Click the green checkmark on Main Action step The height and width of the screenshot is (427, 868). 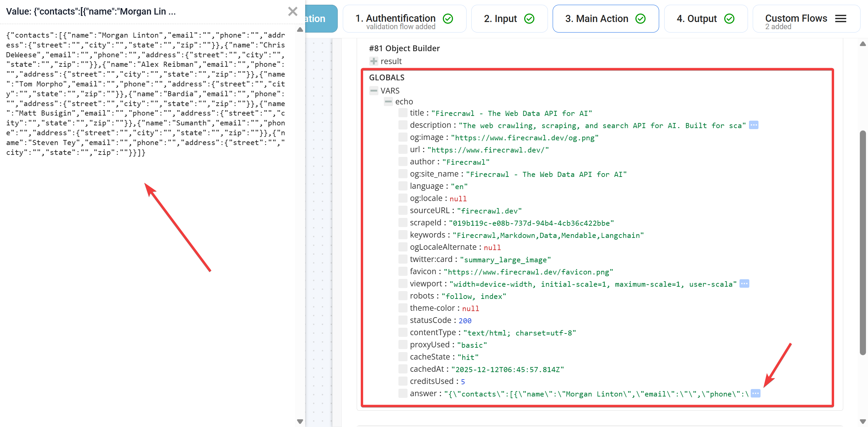pyautogui.click(x=641, y=19)
